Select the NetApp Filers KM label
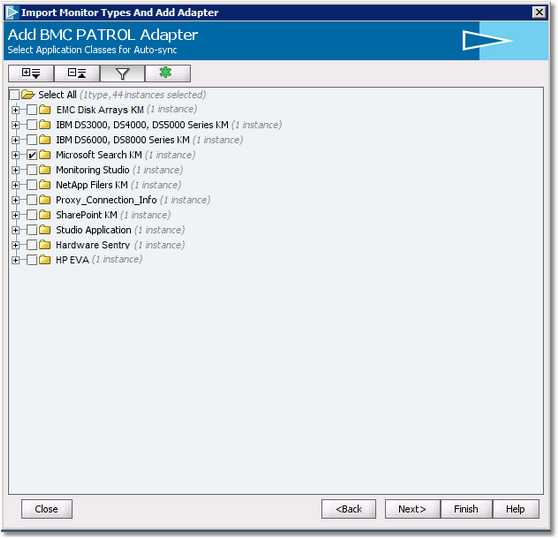Viewport: 558px width, 539px height. click(92, 185)
